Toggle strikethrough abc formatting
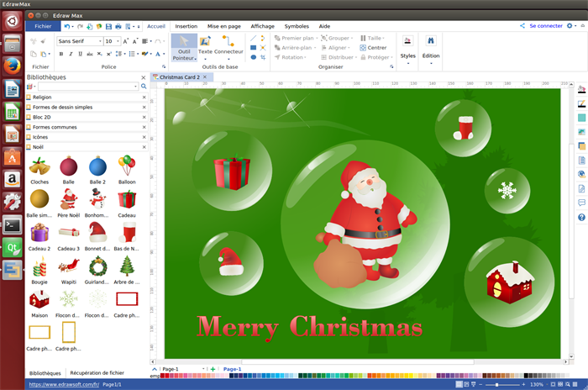This screenshot has height=390, width=588. coord(90,54)
